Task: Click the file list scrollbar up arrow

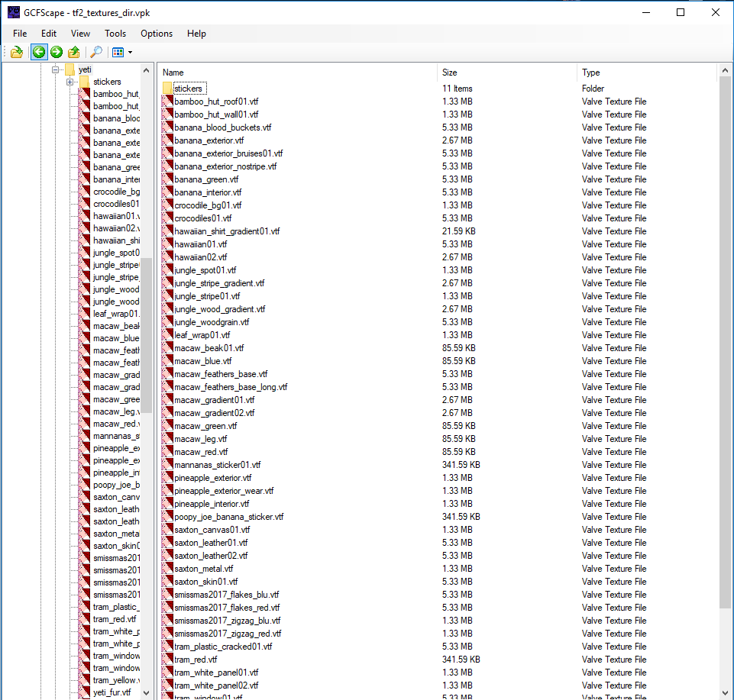Action: click(725, 71)
